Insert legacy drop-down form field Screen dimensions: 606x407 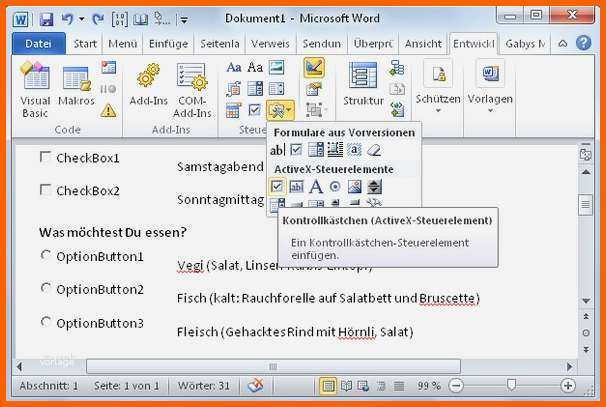point(316,150)
